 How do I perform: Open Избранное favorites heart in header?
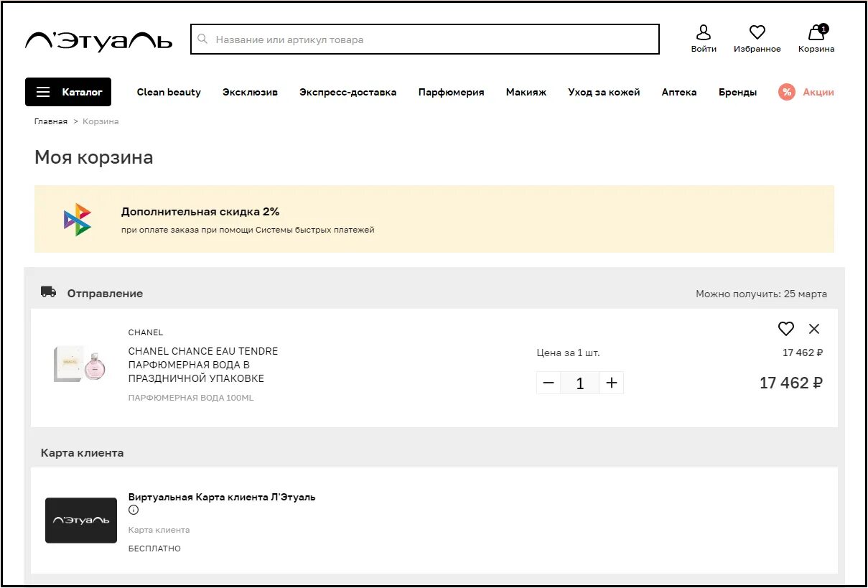pyautogui.click(x=757, y=33)
